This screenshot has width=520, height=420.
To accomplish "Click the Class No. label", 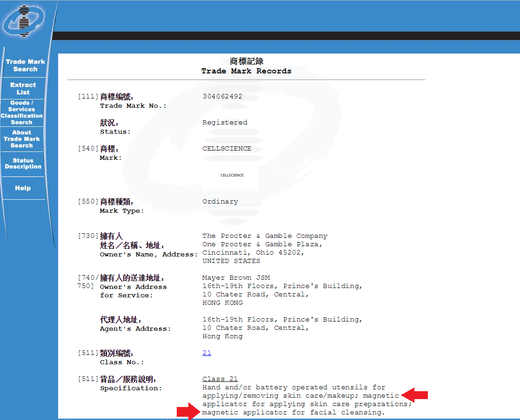I will [x=122, y=362].
